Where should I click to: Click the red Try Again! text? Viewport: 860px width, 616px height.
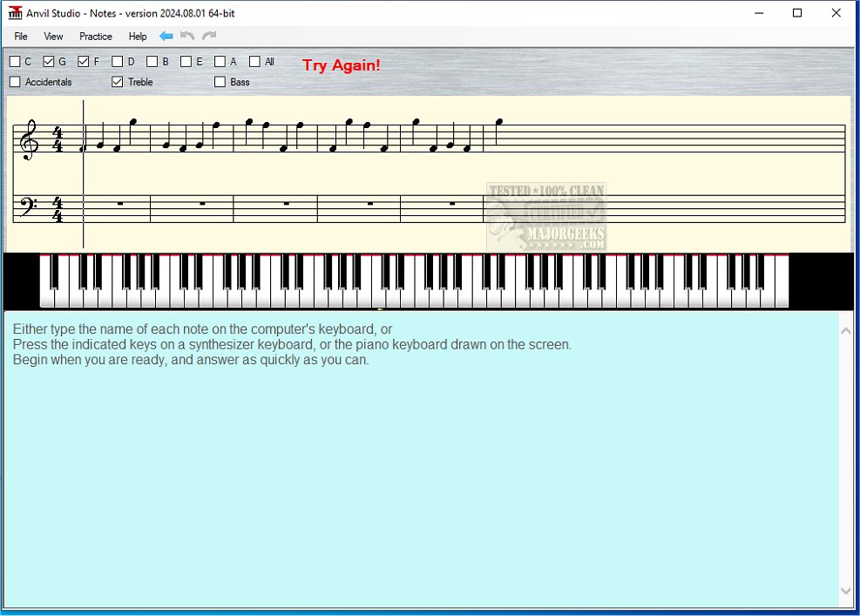point(341,65)
